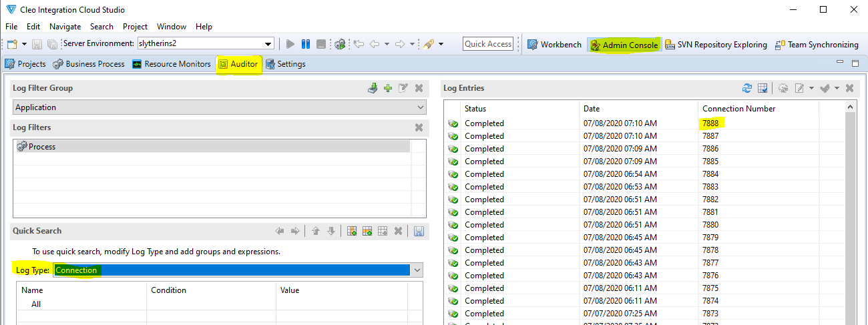Click the Log Entries columns table icon
This screenshot has width=868, height=325.
tap(763, 88)
